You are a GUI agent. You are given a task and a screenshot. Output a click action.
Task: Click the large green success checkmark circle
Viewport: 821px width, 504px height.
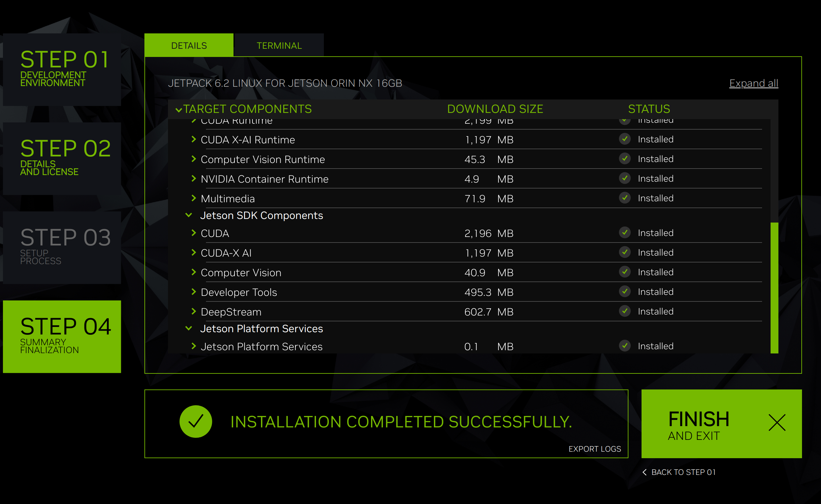point(196,421)
